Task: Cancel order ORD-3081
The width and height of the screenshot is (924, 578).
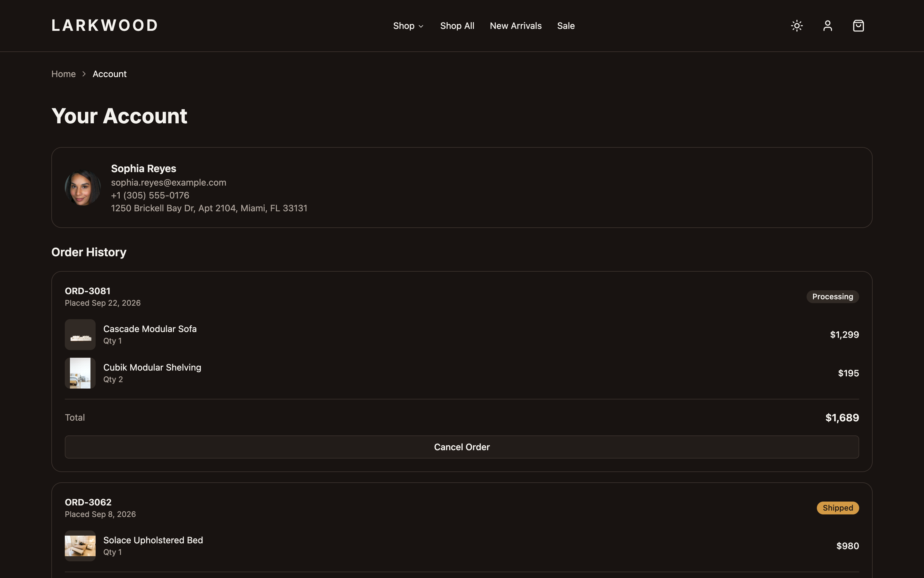Action: tap(462, 447)
